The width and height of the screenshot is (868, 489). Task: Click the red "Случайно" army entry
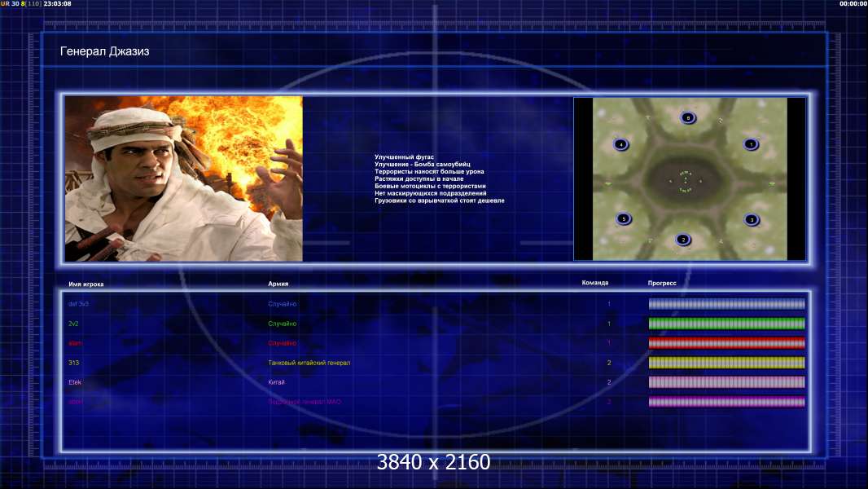point(283,343)
